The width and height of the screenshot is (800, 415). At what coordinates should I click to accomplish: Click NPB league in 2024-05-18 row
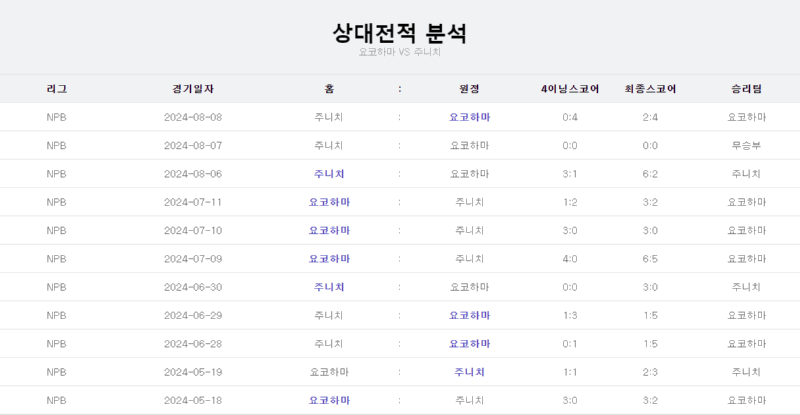(x=57, y=401)
